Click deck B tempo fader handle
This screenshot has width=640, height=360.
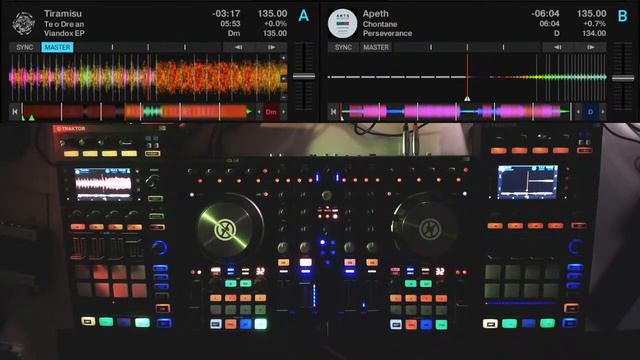(x=623, y=78)
